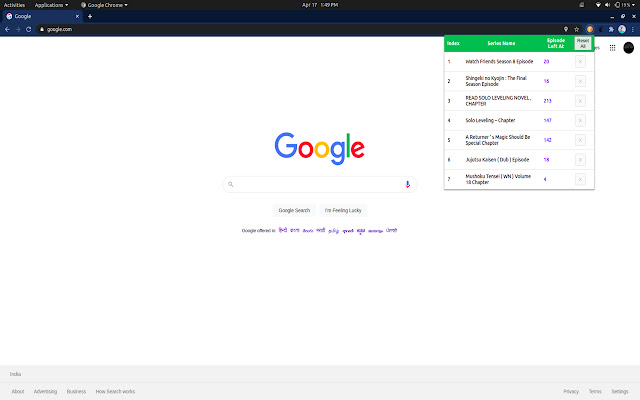Click Activities in the top bar
Image resolution: width=640 pixels, height=400 pixels.
click(14, 5)
